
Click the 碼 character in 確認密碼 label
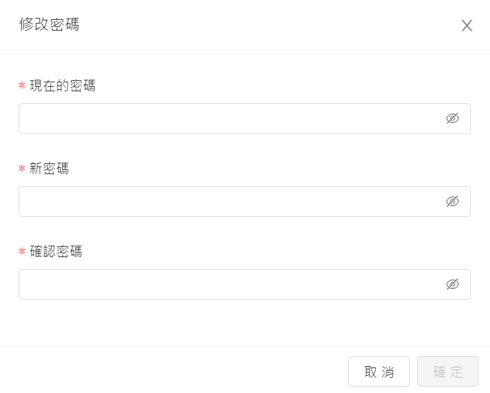point(76,251)
